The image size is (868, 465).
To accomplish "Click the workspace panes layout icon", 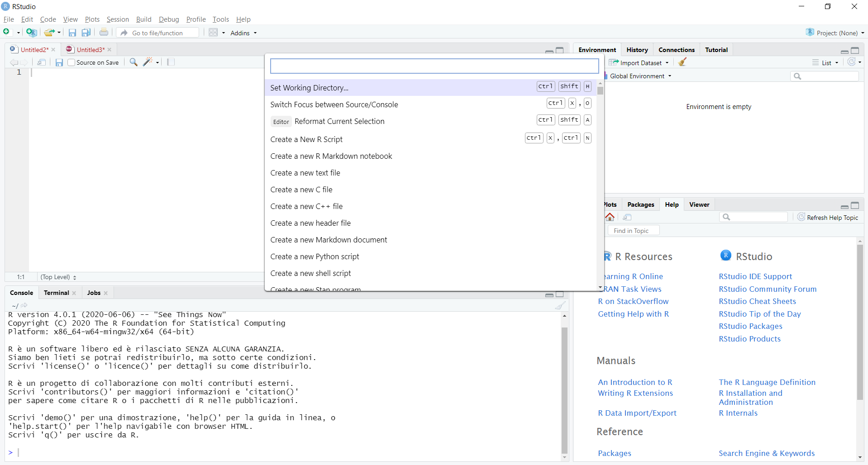I will click(214, 33).
